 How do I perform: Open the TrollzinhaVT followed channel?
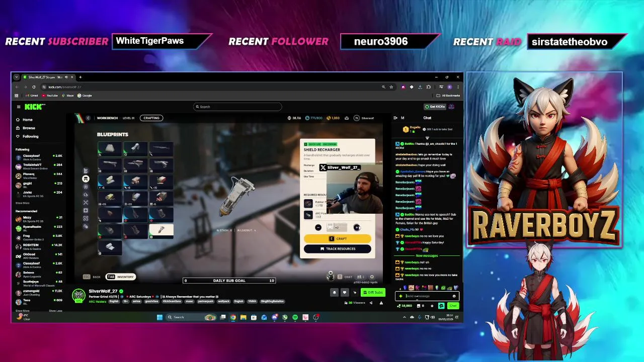(x=39, y=166)
